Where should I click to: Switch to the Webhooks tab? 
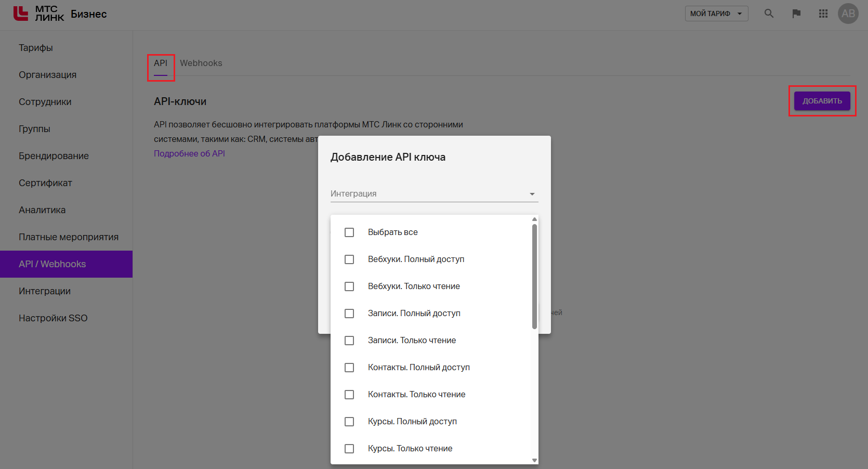pyautogui.click(x=201, y=63)
